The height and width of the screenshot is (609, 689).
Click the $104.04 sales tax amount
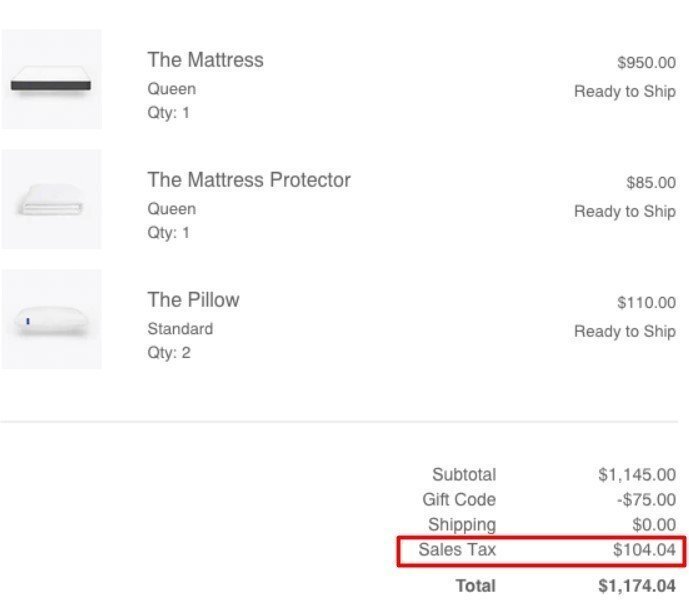click(644, 550)
